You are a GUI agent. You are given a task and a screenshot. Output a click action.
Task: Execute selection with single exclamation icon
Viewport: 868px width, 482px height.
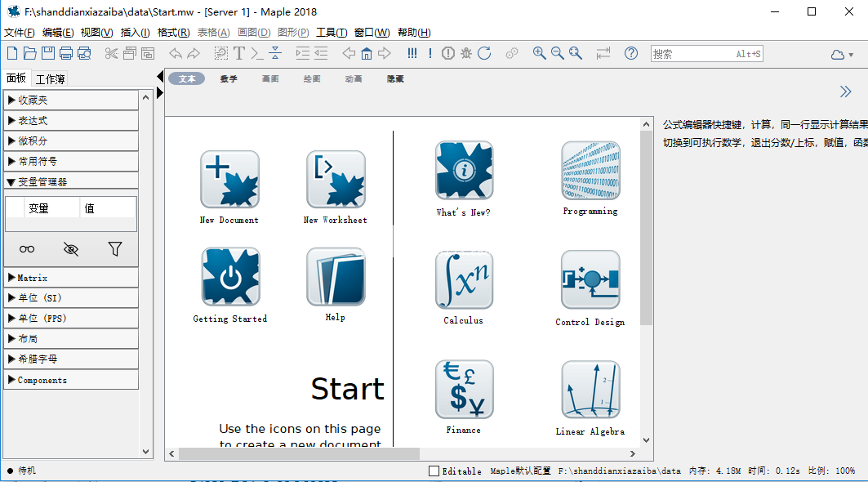click(430, 53)
